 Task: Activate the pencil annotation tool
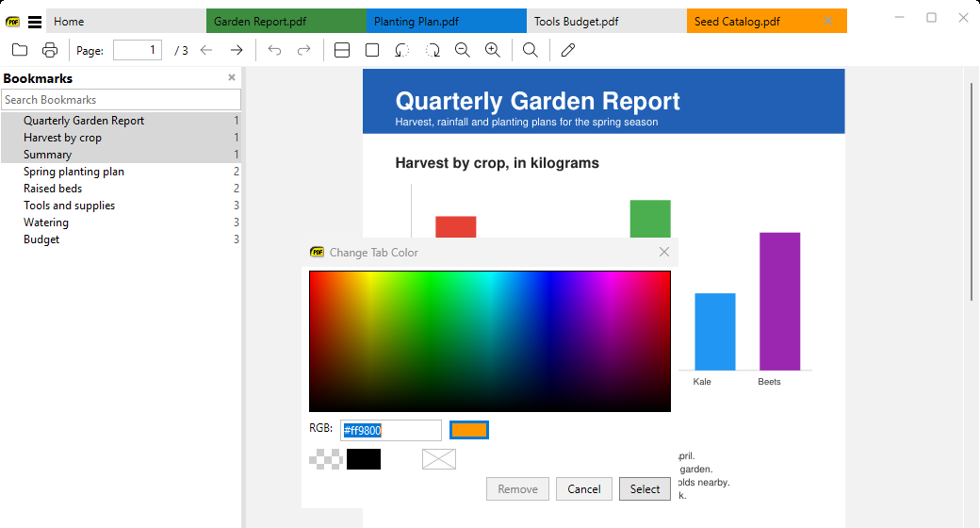(x=567, y=50)
